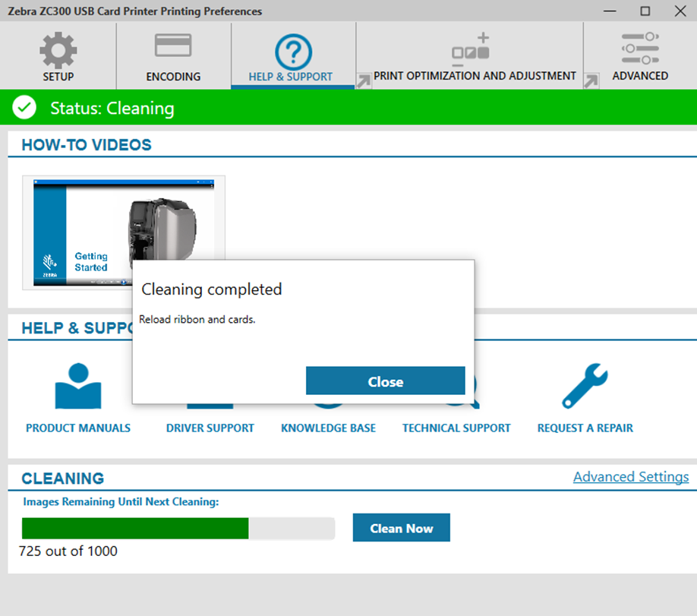The height and width of the screenshot is (616, 697).
Task: Switch to the Setup tab
Action: click(58, 56)
